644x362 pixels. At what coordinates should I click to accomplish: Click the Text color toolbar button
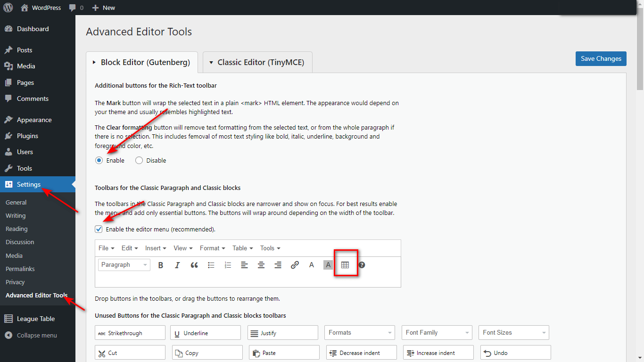pyautogui.click(x=311, y=265)
